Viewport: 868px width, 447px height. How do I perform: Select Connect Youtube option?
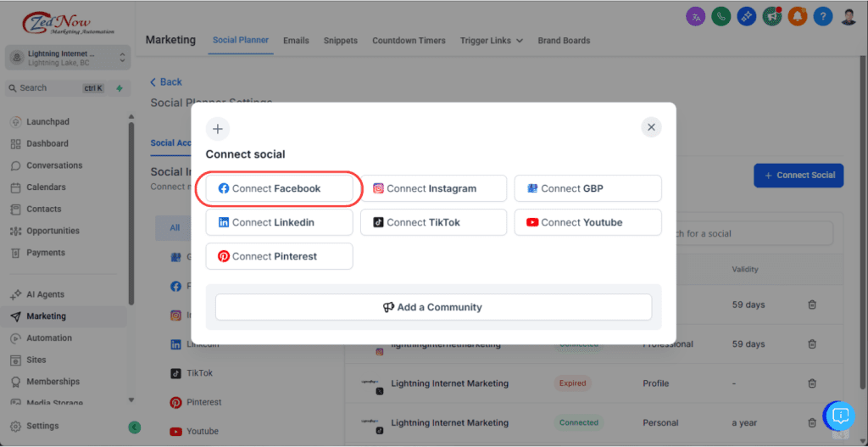tap(588, 222)
